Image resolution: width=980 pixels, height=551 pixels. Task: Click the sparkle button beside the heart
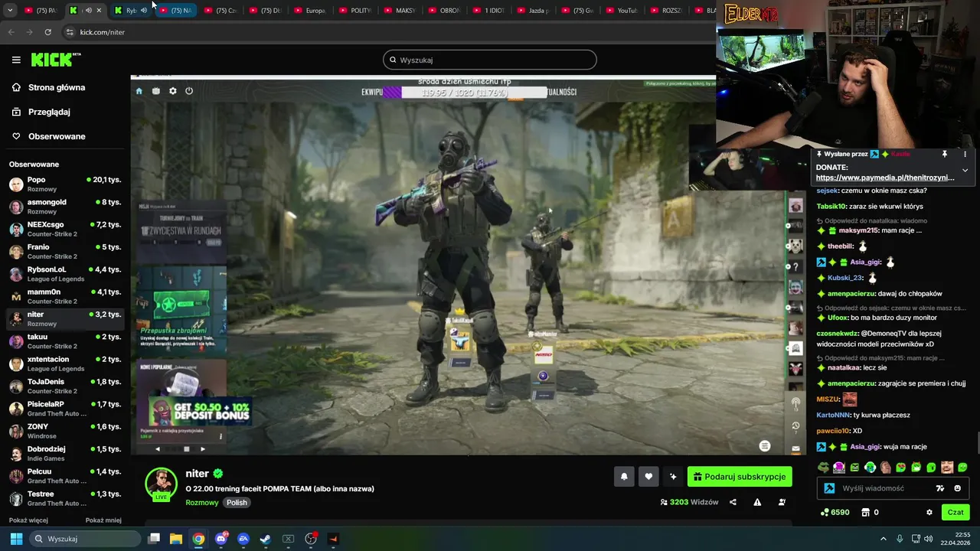[x=673, y=477]
